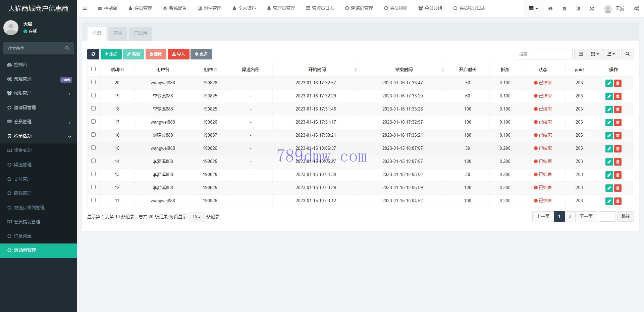The height and width of the screenshot is (312, 644).
Task: Switch to the 已结束 tab
Action: 141,34
